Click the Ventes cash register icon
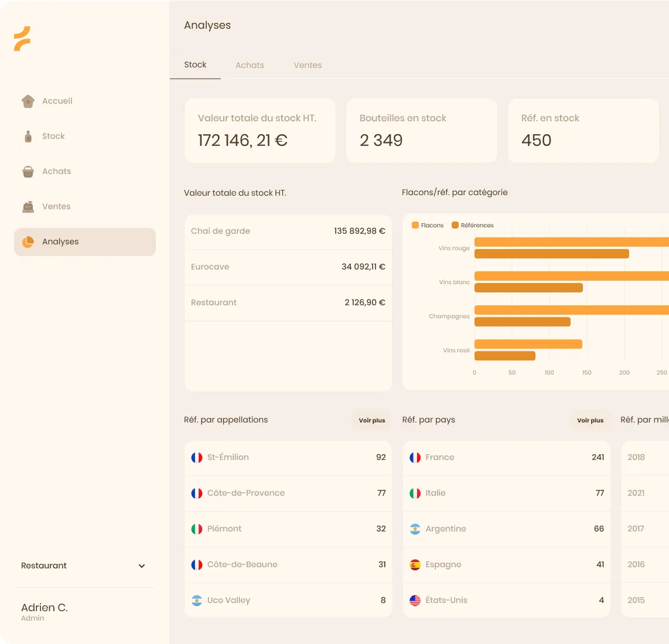 tap(28, 206)
